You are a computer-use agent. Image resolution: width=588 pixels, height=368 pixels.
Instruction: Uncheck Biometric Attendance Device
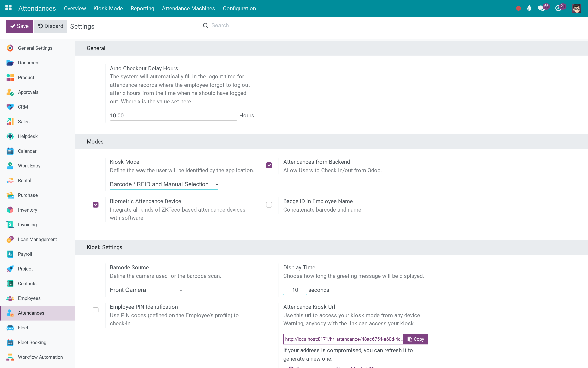pos(96,205)
